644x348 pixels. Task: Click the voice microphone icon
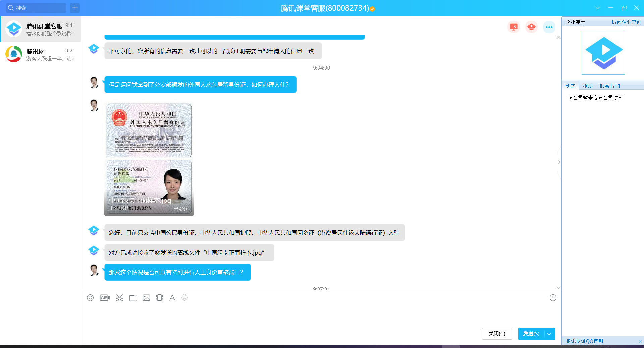[x=184, y=298]
